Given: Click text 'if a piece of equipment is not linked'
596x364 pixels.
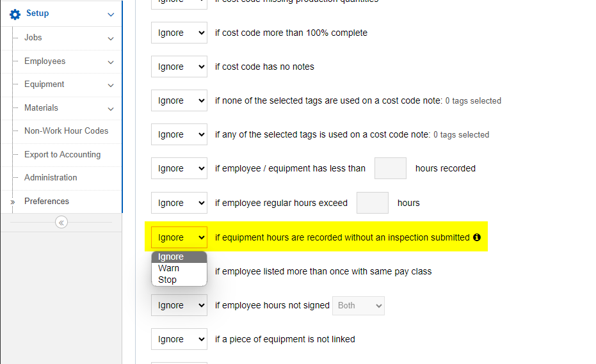Looking at the screenshot, I should [x=285, y=339].
